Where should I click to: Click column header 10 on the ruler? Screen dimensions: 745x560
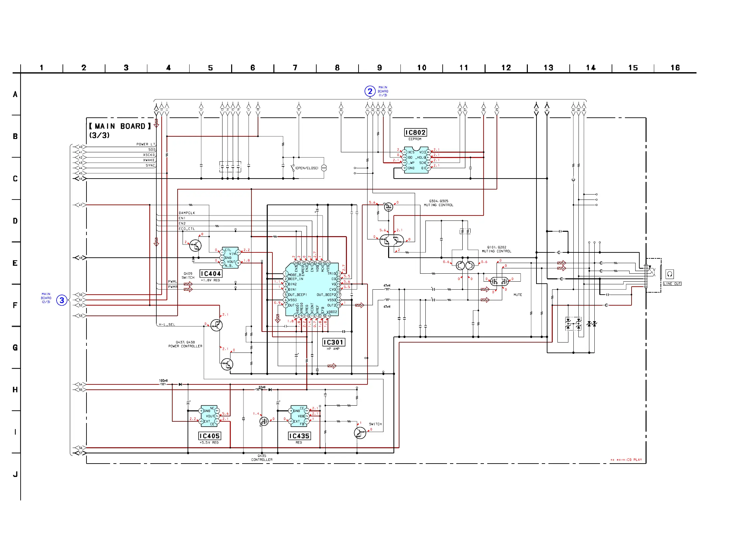[x=422, y=68]
